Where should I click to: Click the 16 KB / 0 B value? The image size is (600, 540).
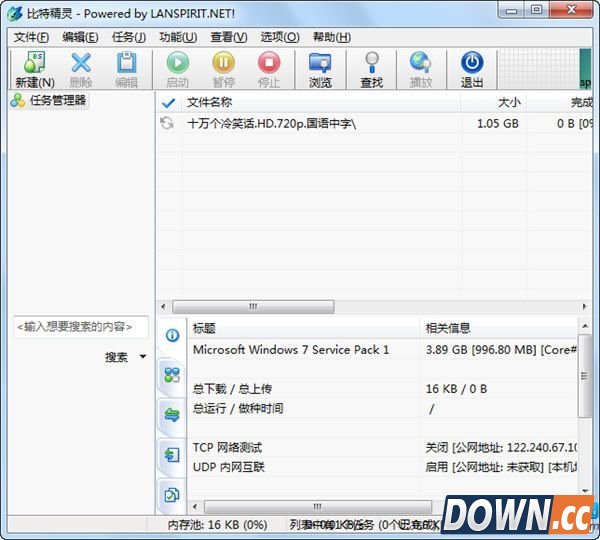(x=456, y=389)
